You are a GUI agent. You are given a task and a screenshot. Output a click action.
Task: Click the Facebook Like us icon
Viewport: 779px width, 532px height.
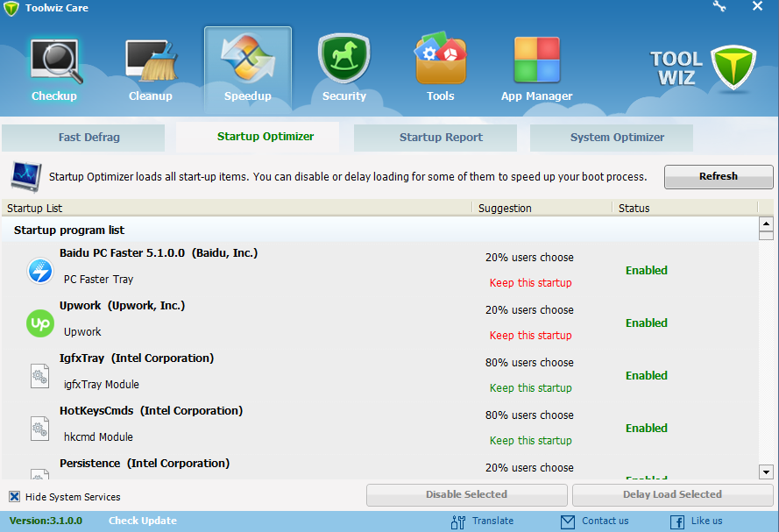pos(677,522)
